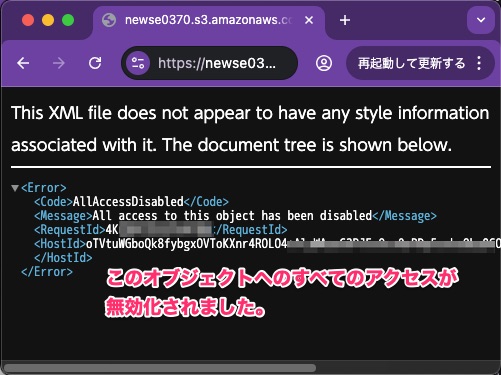This screenshot has width=501, height=375.
Task: Click the red close window button
Action: [28, 20]
